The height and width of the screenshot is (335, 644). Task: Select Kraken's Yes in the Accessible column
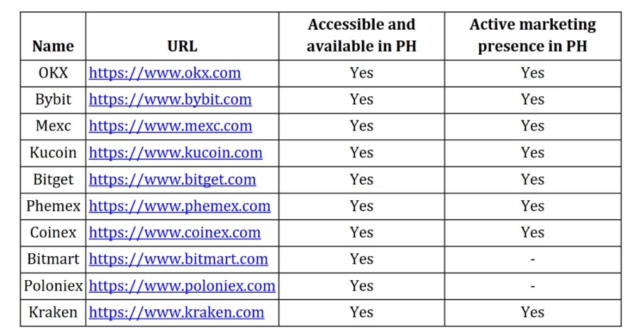point(362,312)
